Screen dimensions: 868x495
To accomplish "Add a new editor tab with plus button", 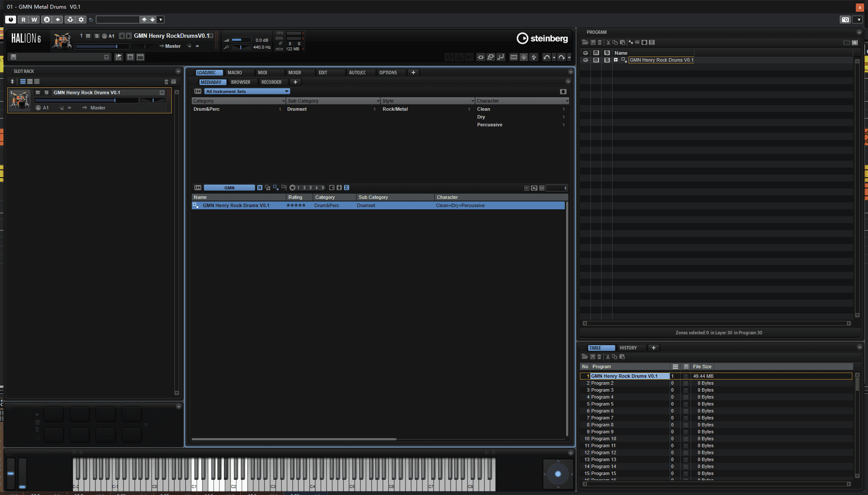I will [413, 73].
